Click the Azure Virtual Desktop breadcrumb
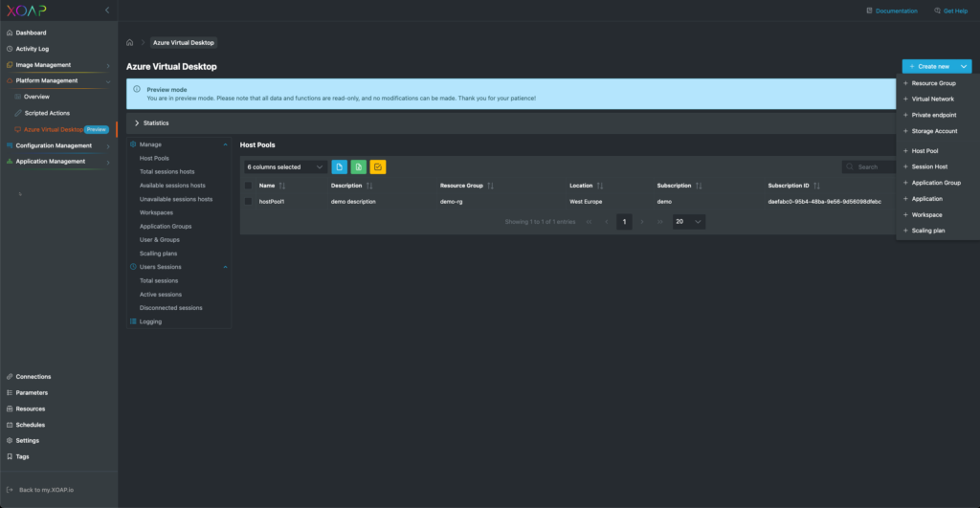This screenshot has height=508, width=980. coord(183,42)
